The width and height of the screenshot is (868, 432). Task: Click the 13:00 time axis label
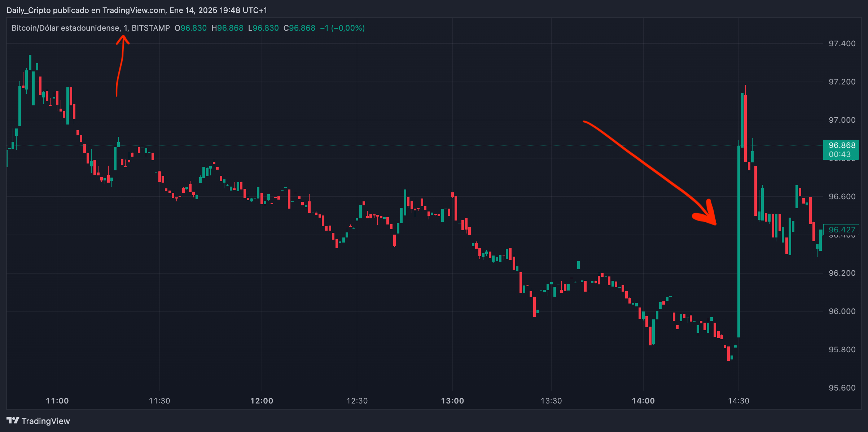tap(452, 401)
